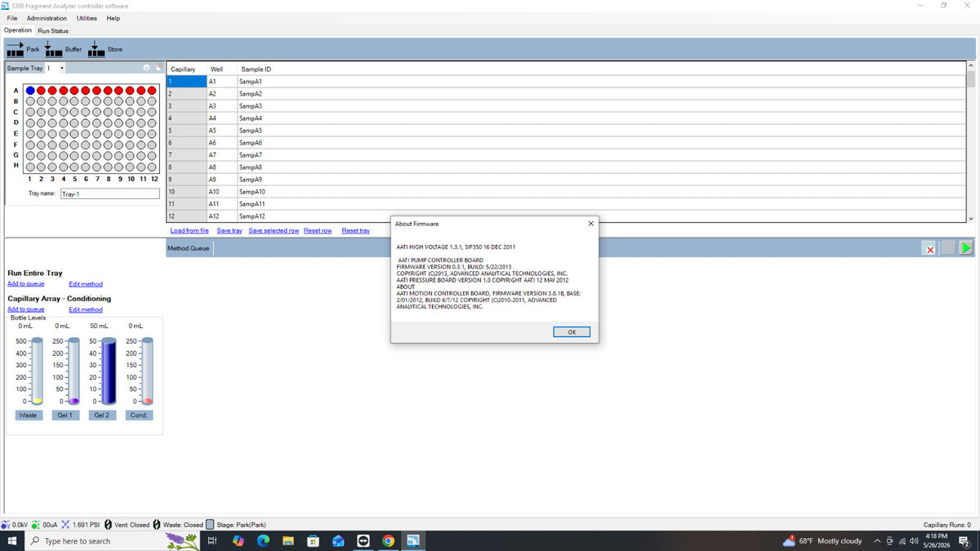The width and height of the screenshot is (980, 551).
Task: Click the Waste bottle level gauge
Action: pos(37,371)
